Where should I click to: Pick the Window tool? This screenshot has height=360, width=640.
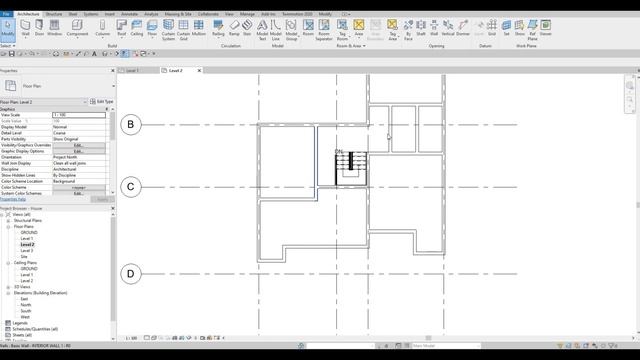[54, 29]
